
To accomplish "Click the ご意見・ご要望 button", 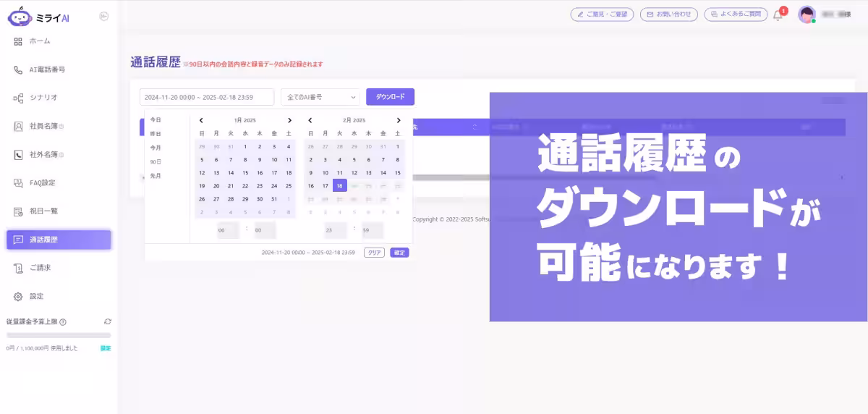I will click(602, 14).
